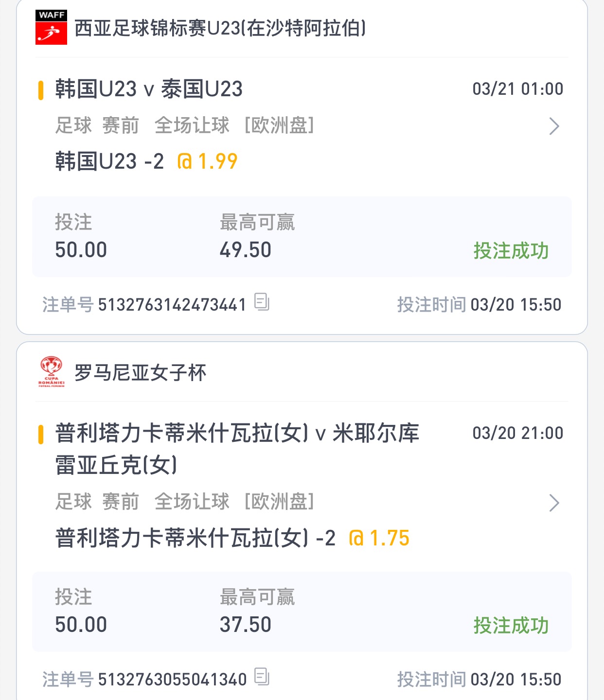Click the 1.75 odds value
The width and height of the screenshot is (604, 700).
[x=379, y=538]
